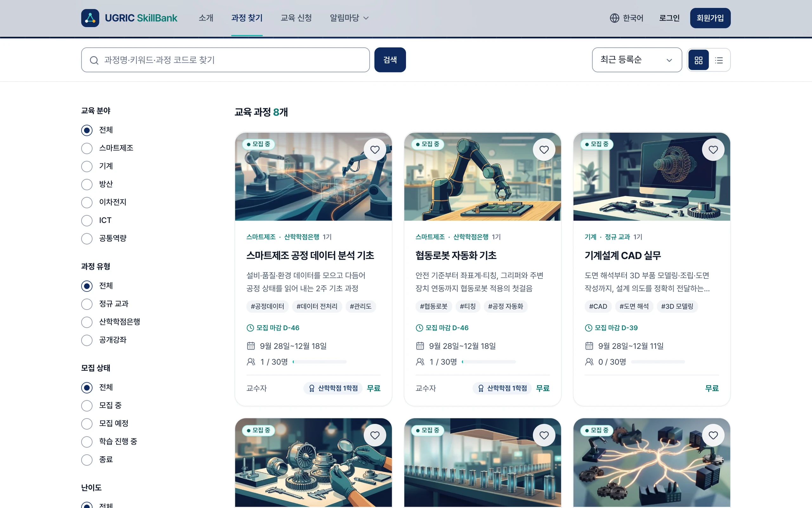This screenshot has height=508, width=812.
Task: Select 공통역량 education field radio
Action: pos(87,238)
